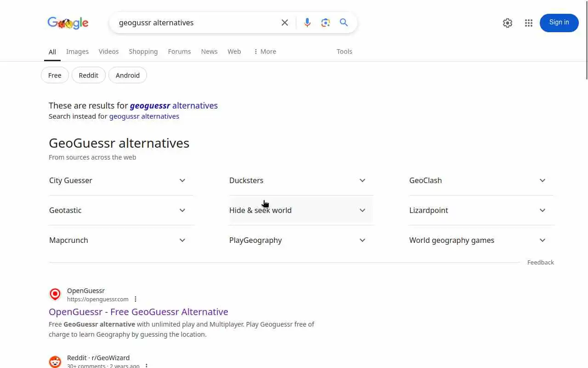The height and width of the screenshot is (368, 588).
Task: Open the Google apps grid
Action: 529,23
